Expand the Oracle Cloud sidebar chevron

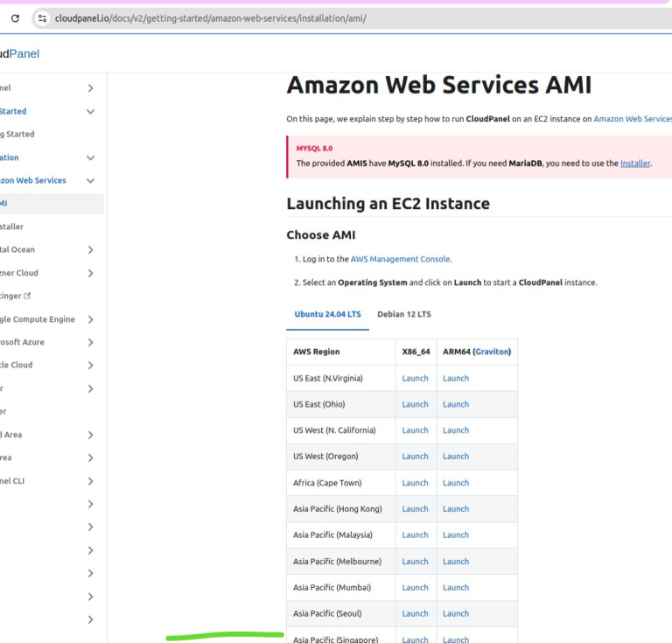(90, 365)
